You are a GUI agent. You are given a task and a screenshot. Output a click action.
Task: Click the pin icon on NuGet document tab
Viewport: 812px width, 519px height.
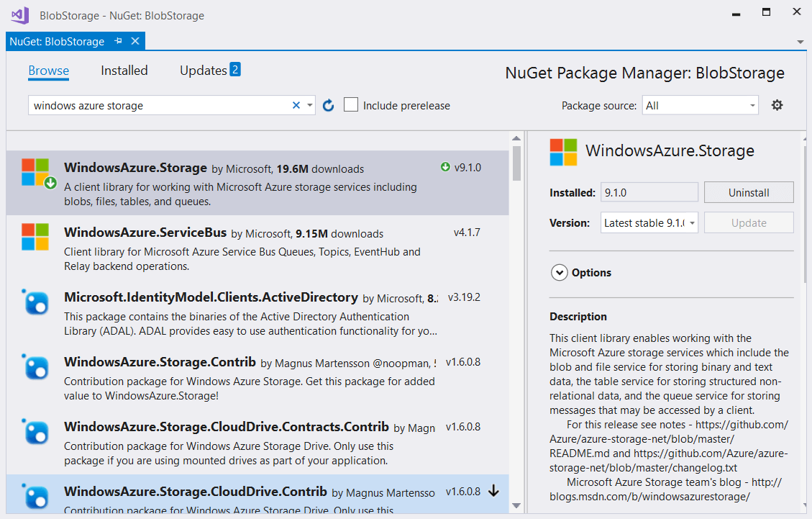coord(118,41)
